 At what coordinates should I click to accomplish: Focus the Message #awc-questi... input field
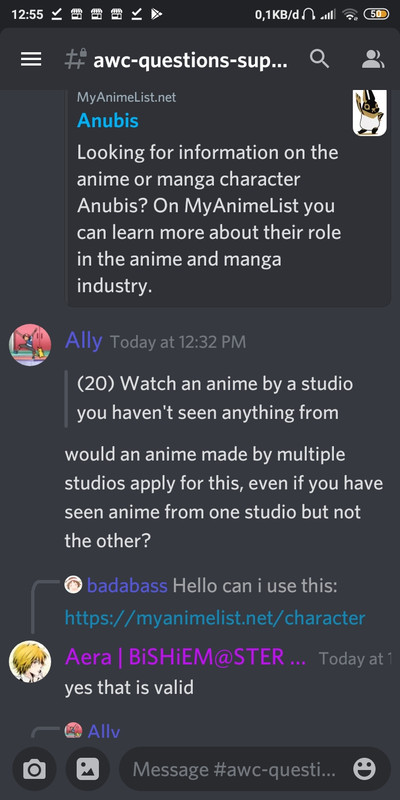point(235,769)
